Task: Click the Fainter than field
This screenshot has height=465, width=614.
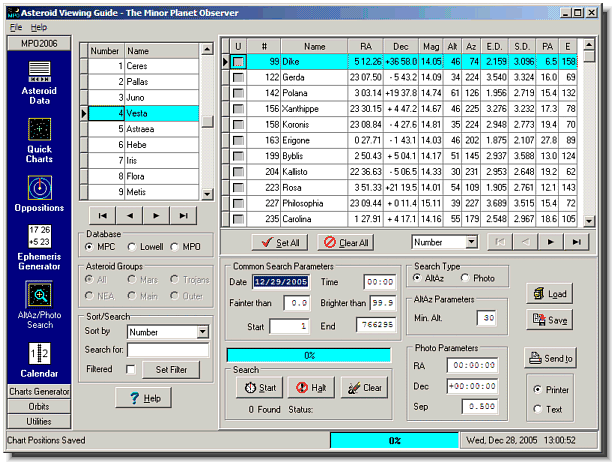Action: coord(297,303)
